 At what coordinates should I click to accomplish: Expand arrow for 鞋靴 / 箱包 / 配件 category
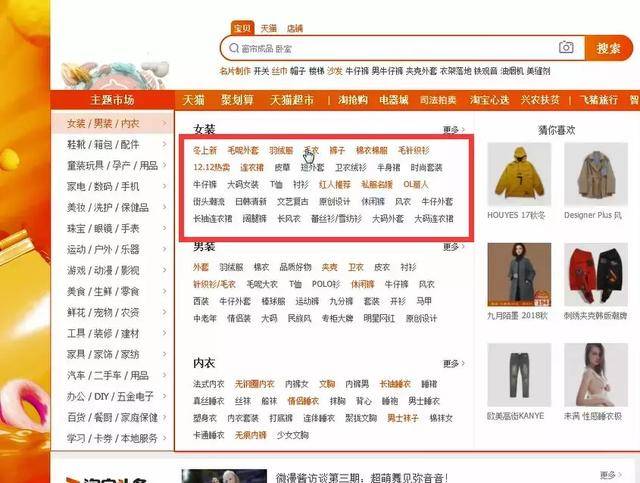[x=164, y=145]
